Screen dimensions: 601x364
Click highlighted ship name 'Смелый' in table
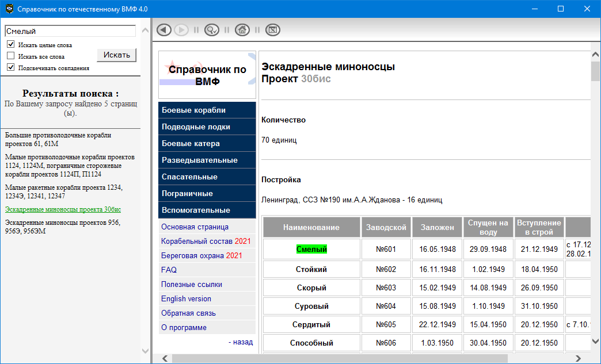(x=311, y=249)
